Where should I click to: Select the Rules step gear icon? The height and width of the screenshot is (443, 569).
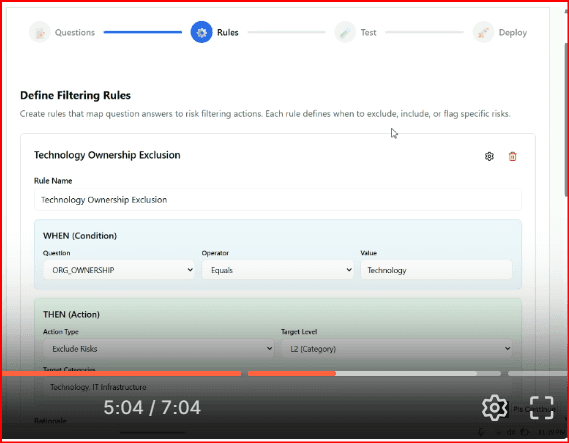(201, 32)
